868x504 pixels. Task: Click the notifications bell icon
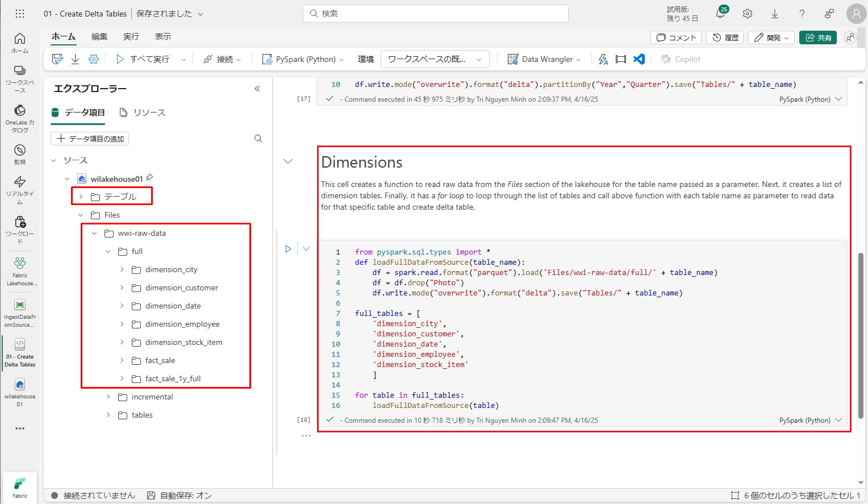(x=720, y=14)
